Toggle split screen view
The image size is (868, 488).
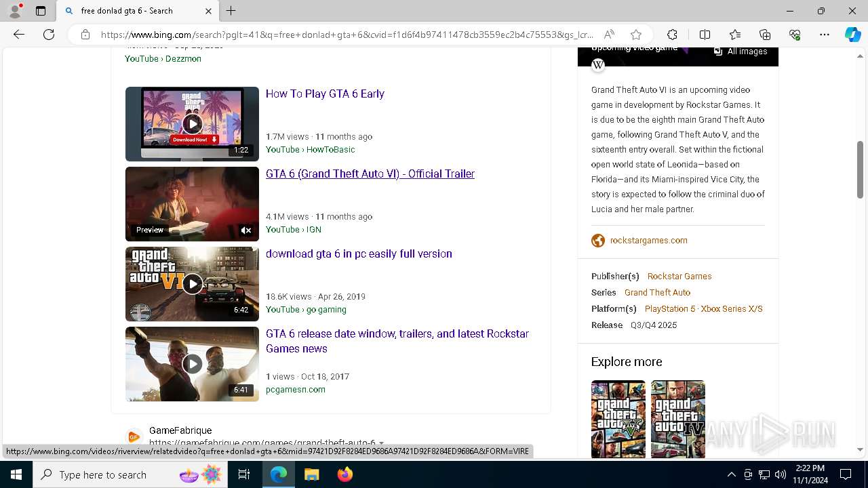point(705,35)
